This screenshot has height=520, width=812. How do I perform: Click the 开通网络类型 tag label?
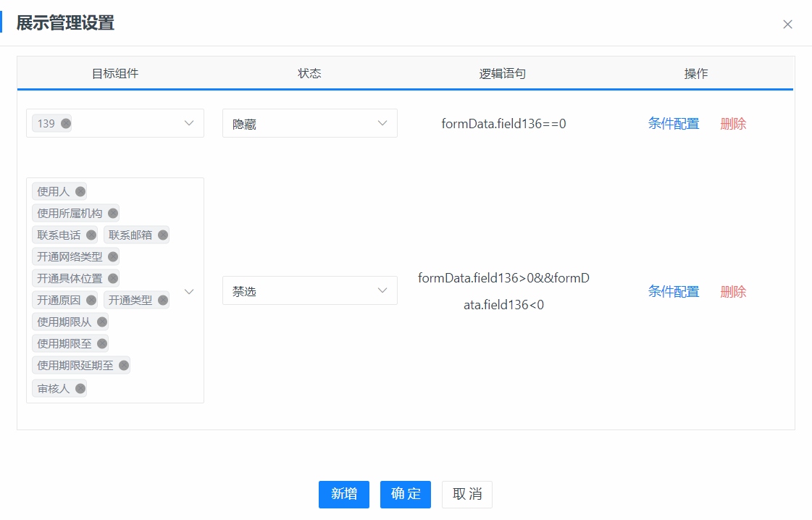click(x=70, y=257)
